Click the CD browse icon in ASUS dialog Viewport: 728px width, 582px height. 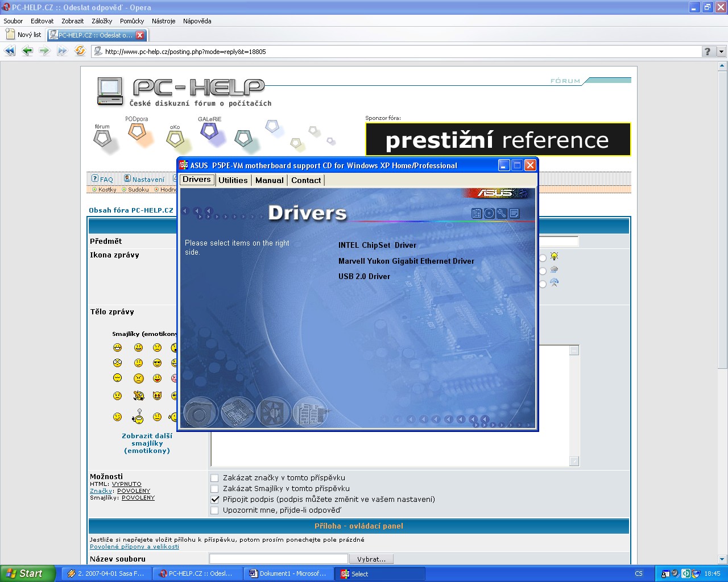pyautogui.click(x=489, y=214)
